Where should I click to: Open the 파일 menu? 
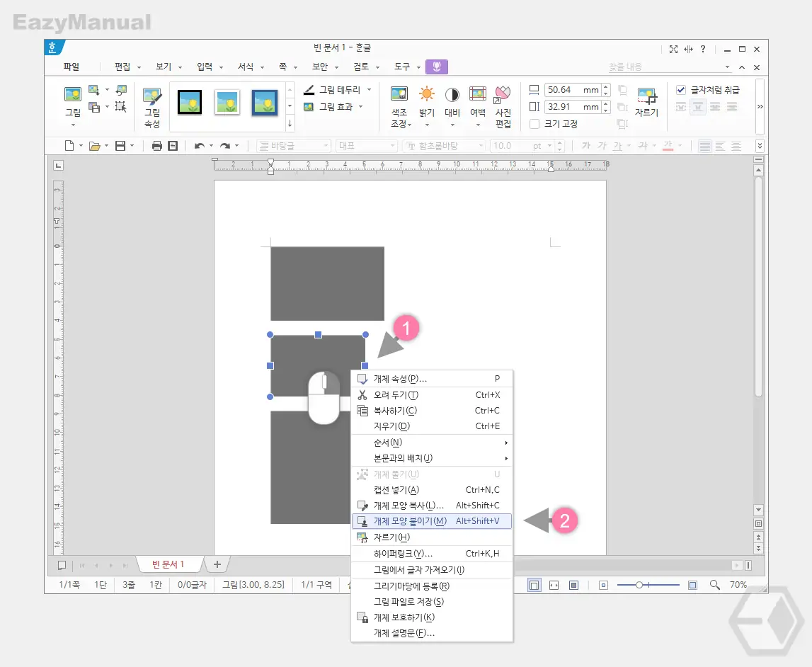tap(72, 67)
